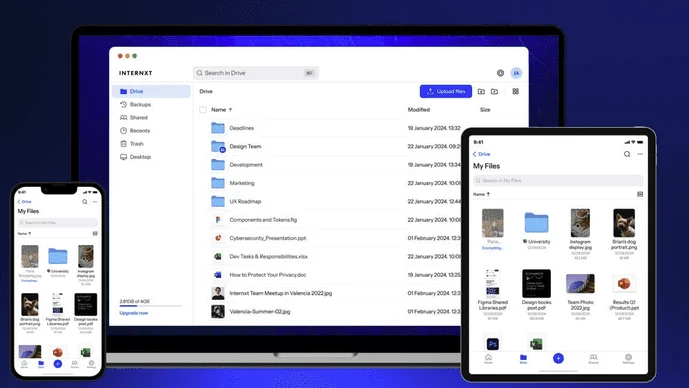Click the Search in Drive field

256,73
